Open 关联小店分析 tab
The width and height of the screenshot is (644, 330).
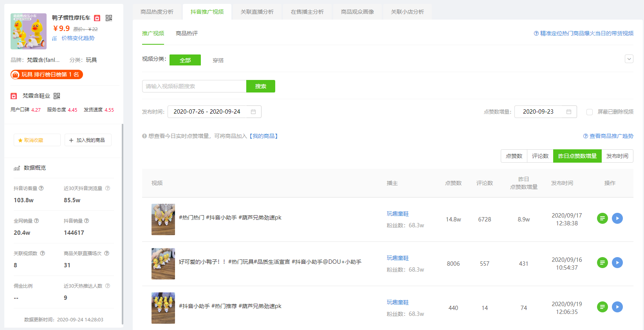[408, 12]
